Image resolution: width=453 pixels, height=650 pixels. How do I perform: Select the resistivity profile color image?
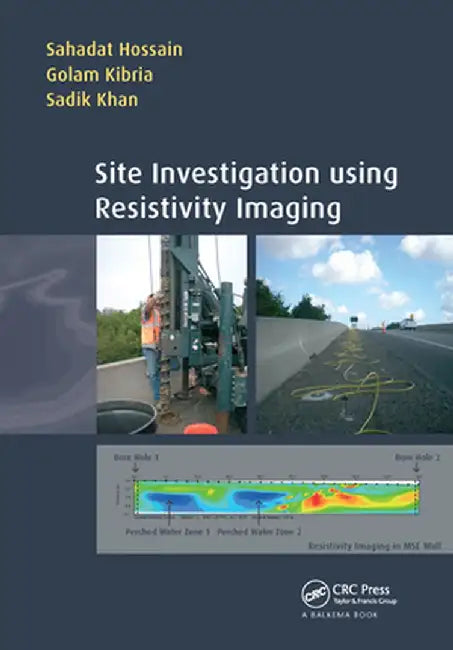coord(277,497)
